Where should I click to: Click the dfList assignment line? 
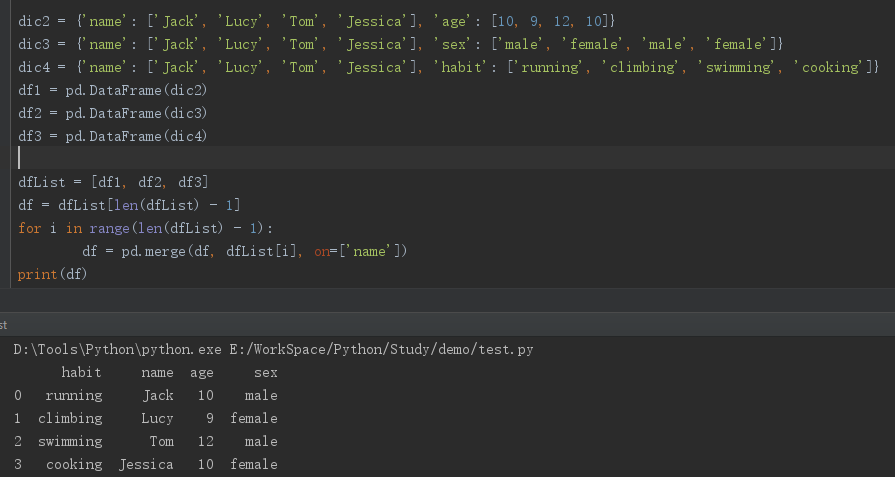coord(112,182)
